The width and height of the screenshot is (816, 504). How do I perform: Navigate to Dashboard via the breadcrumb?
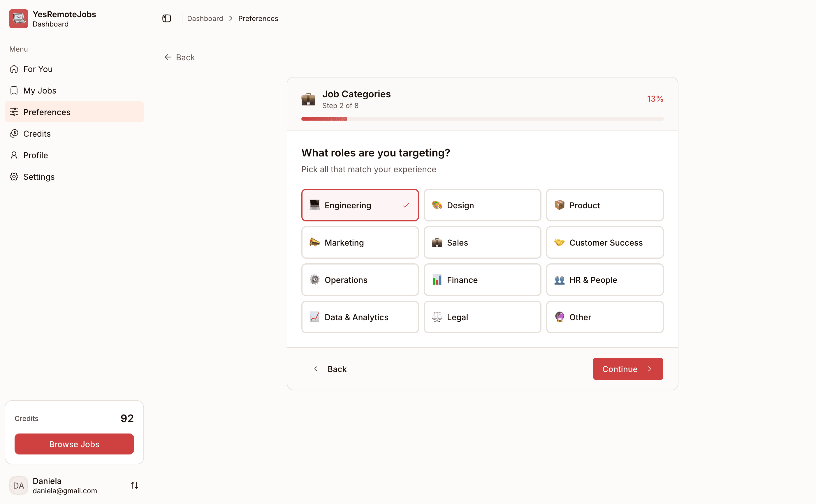[x=205, y=18]
